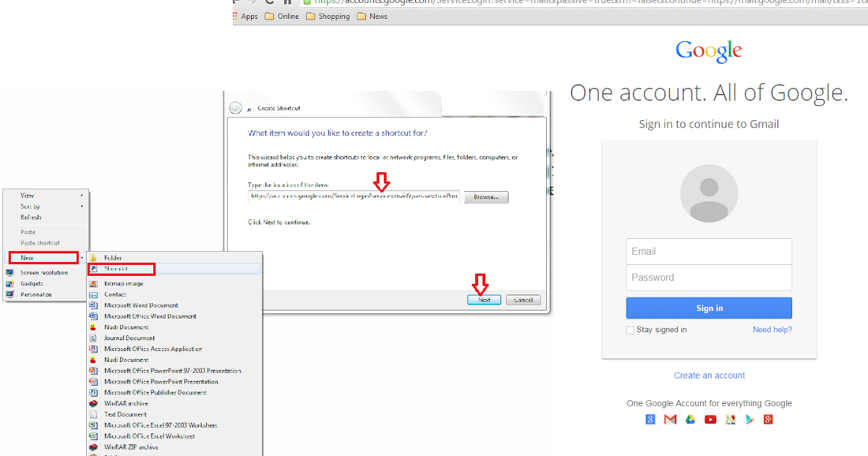Image resolution: width=868 pixels, height=456 pixels.
Task: Click the Text Document page icon
Action: 93,415
